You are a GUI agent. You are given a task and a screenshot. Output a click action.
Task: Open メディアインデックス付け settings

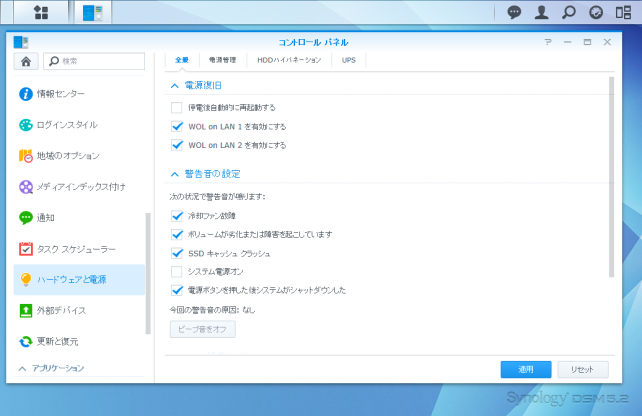79,187
